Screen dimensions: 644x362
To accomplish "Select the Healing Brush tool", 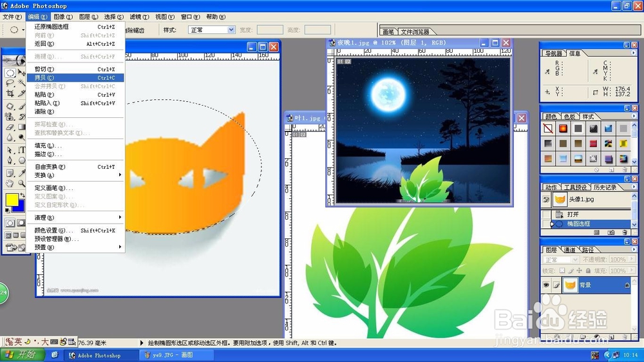I will [x=10, y=106].
